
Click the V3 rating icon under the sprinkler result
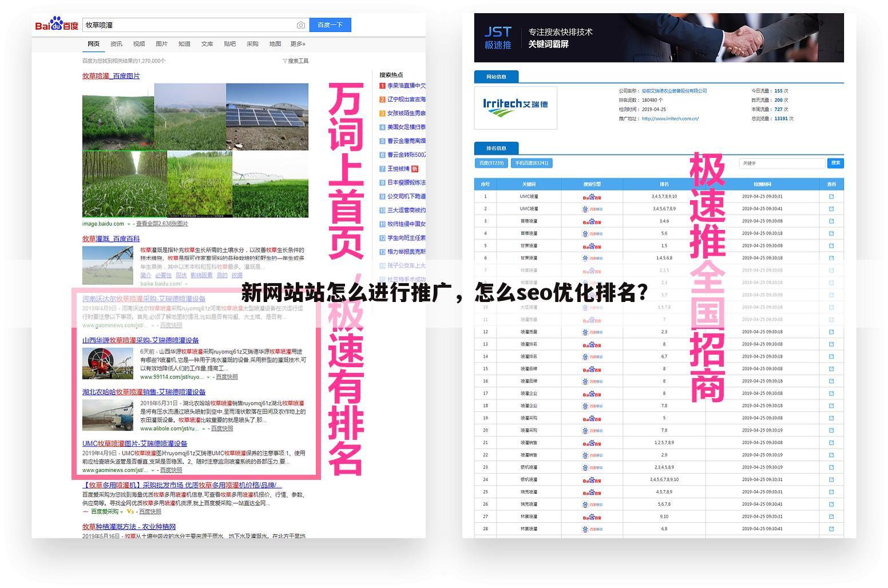129,511
